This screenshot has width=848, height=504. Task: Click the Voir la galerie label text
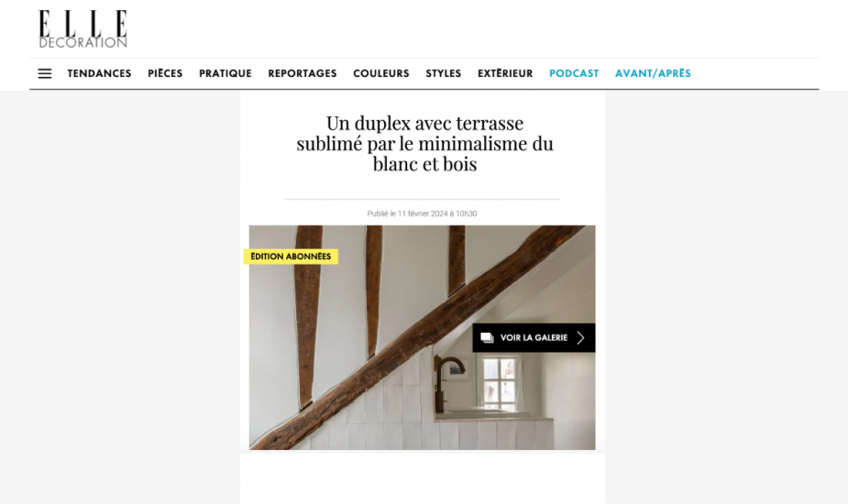[x=534, y=338]
